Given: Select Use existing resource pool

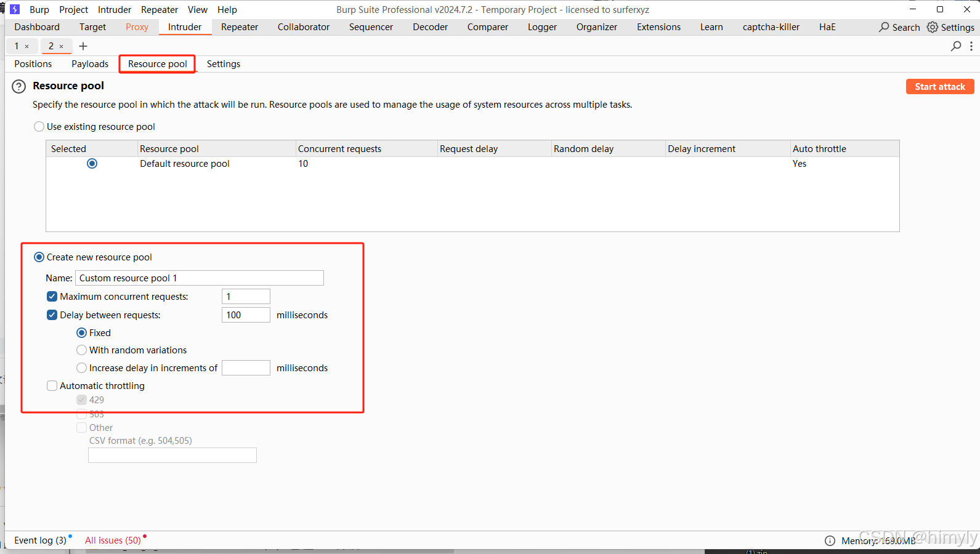Looking at the screenshot, I should point(39,126).
